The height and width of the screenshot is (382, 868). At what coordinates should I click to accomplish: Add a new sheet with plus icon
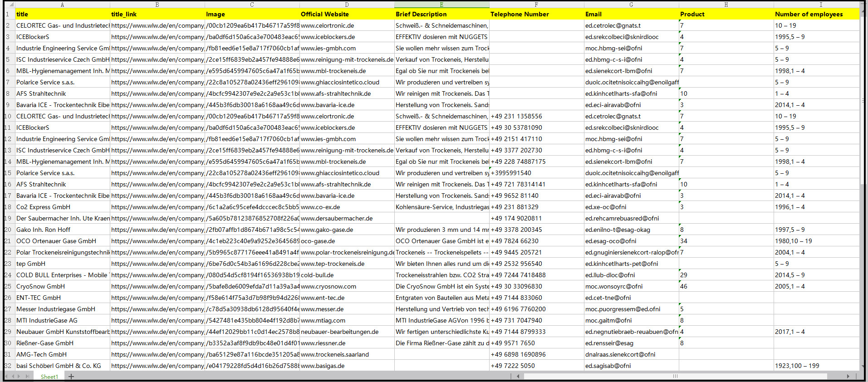(71, 377)
